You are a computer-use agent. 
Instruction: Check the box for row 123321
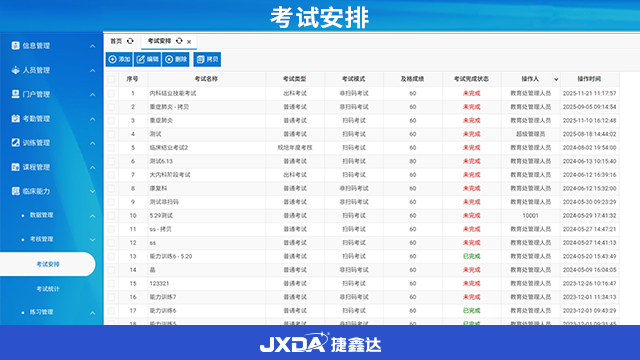(x=111, y=284)
